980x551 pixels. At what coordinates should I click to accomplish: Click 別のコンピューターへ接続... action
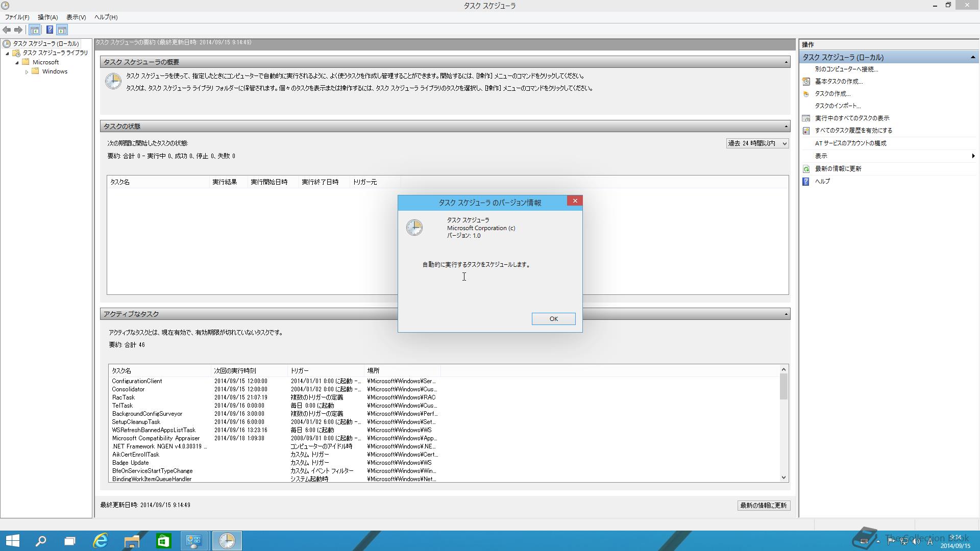pos(846,69)
